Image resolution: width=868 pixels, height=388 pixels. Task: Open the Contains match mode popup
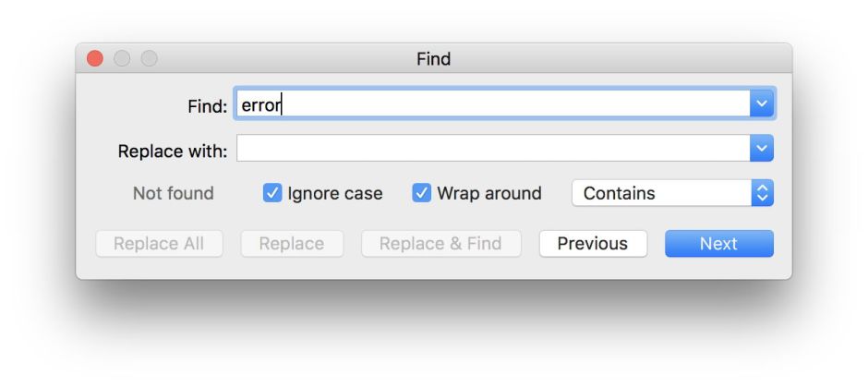click(672, 194)
